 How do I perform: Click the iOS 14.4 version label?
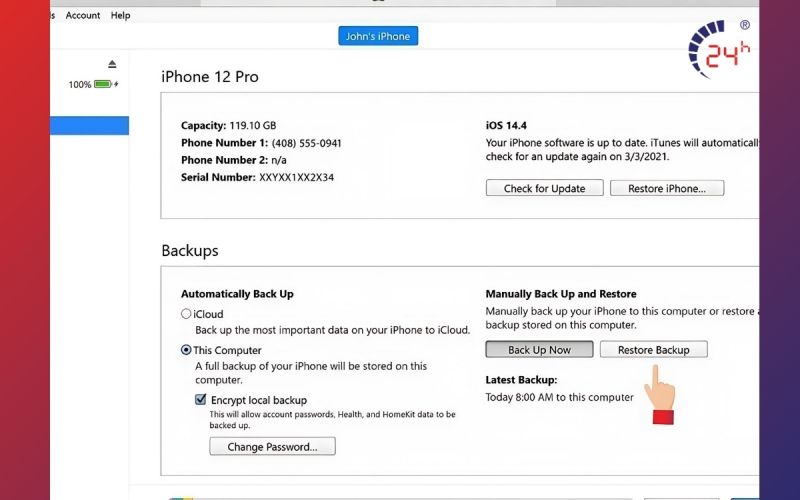[x=506, y=126]
